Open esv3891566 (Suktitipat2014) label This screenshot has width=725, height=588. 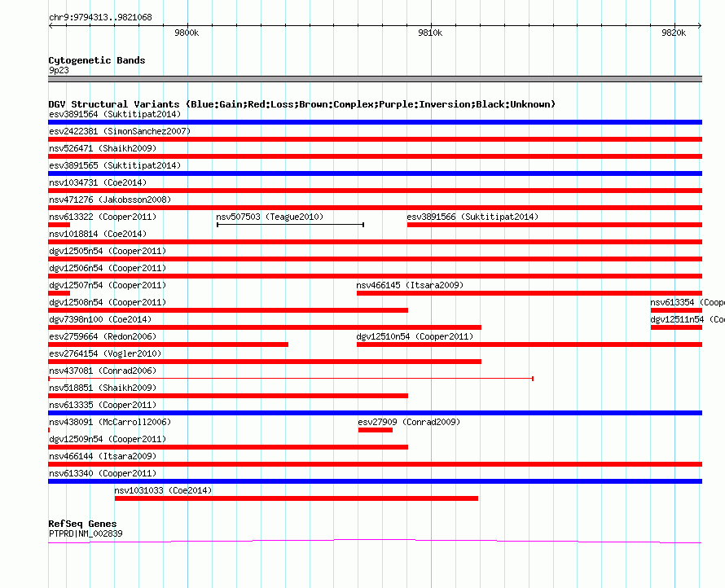(472, 217)
